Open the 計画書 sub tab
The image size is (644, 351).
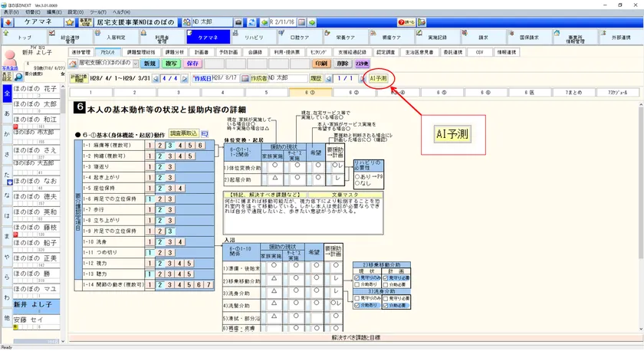tap(201, 53)
